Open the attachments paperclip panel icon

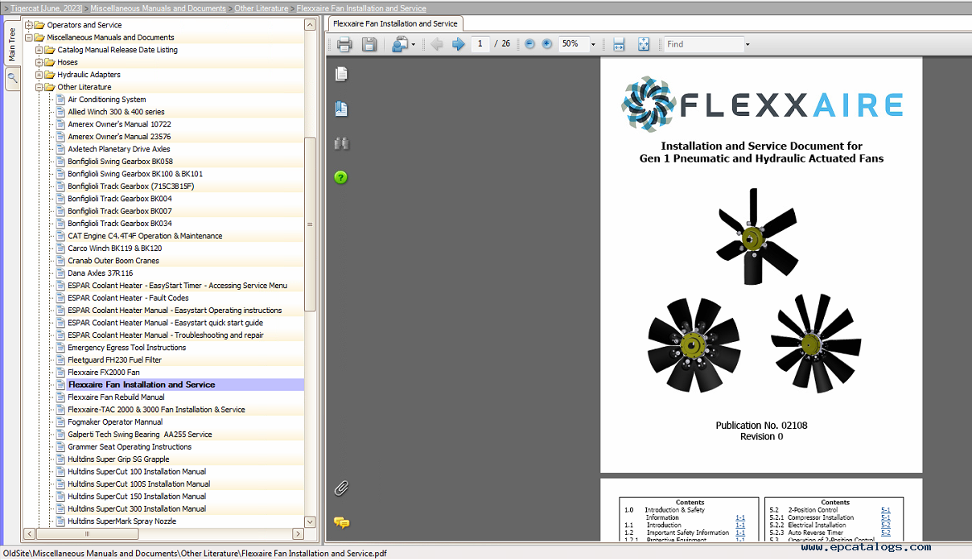pyautogui.click(x=341, y=488)
